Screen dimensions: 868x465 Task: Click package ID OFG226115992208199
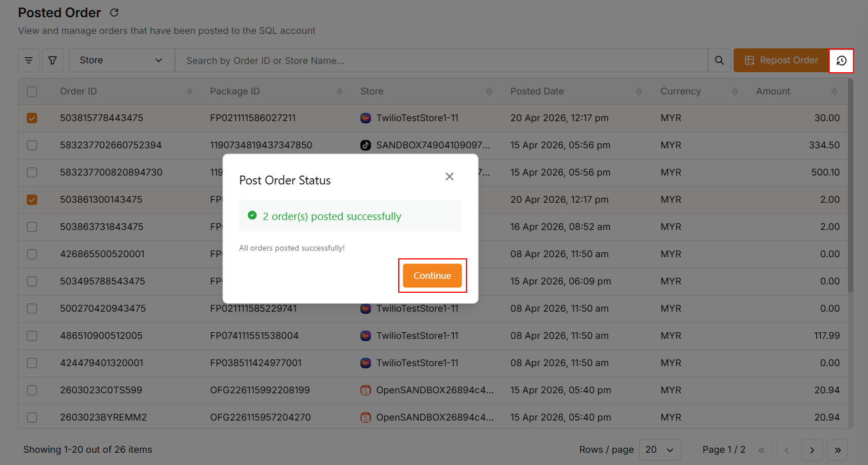tap(260, 390)
